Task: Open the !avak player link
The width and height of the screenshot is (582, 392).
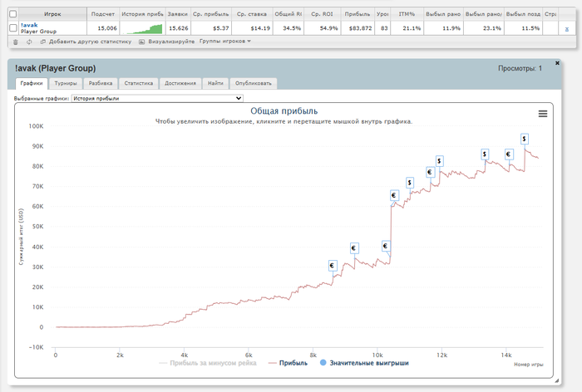Action: [29, 25]
